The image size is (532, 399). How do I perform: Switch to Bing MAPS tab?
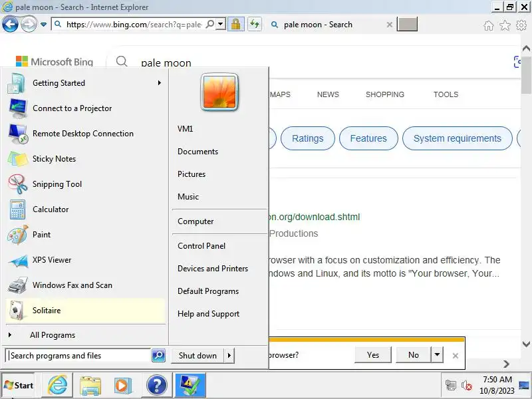tap(280, 94)
